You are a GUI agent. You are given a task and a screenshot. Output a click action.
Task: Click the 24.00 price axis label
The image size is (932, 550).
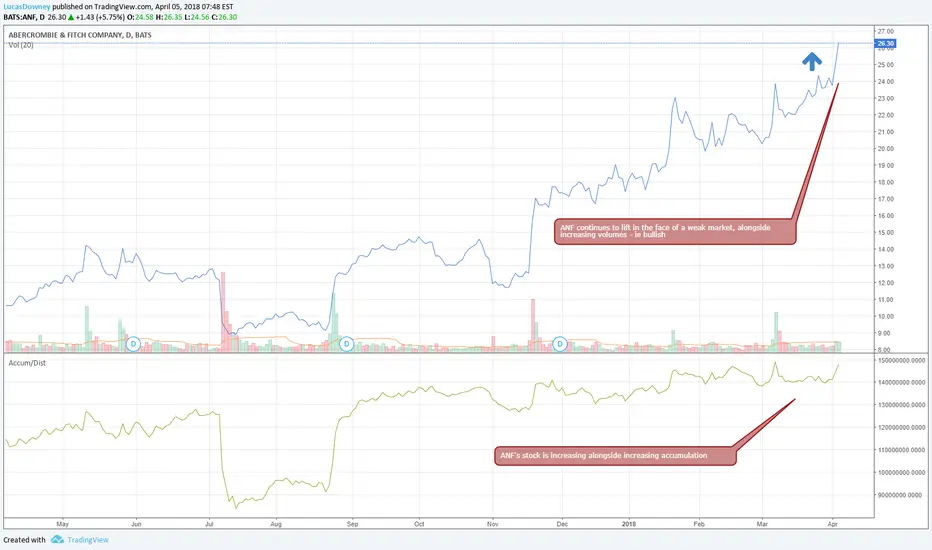click(x=886, y=81)
